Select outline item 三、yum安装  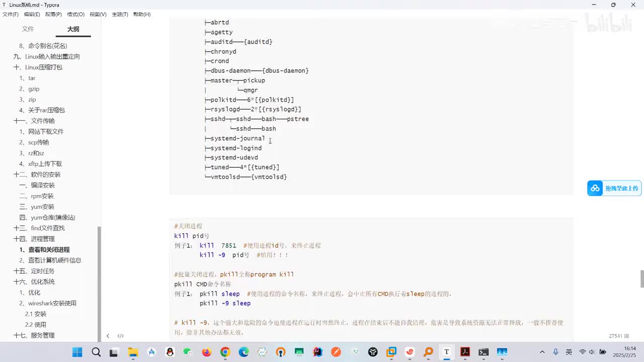36,207
